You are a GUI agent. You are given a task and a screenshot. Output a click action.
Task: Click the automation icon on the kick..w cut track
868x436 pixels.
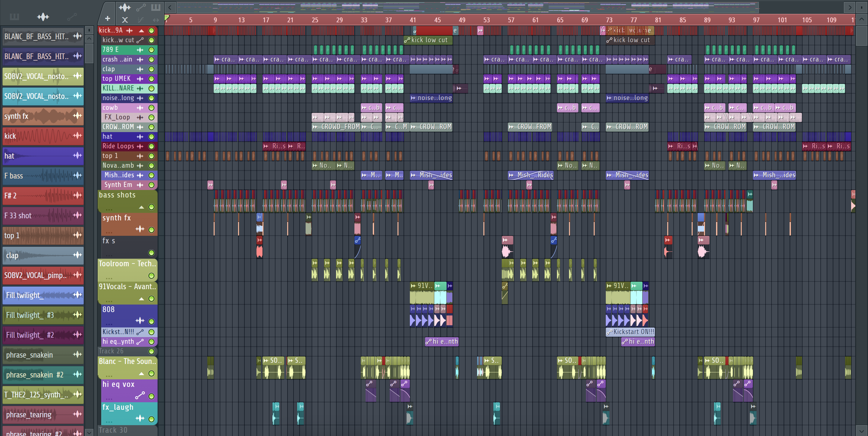pyautogui.click(x=140, y=40)
